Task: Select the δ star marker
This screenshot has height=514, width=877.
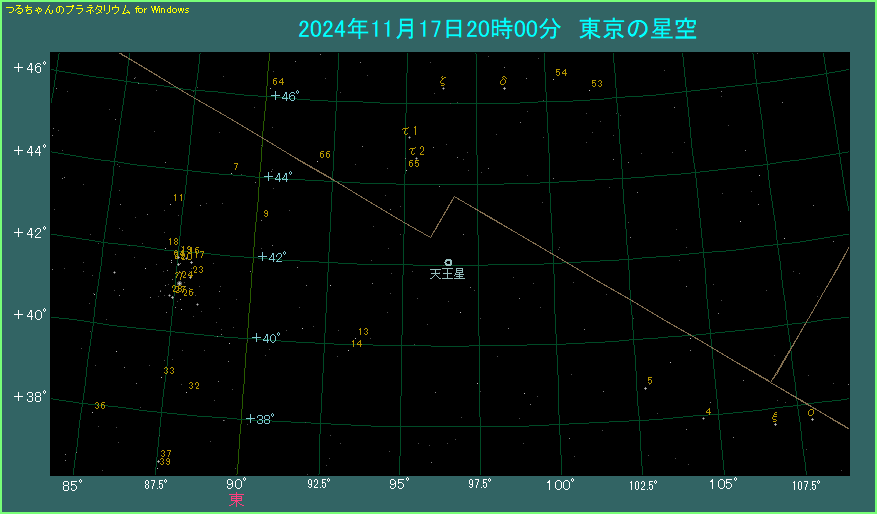Action: coord(503,83)
